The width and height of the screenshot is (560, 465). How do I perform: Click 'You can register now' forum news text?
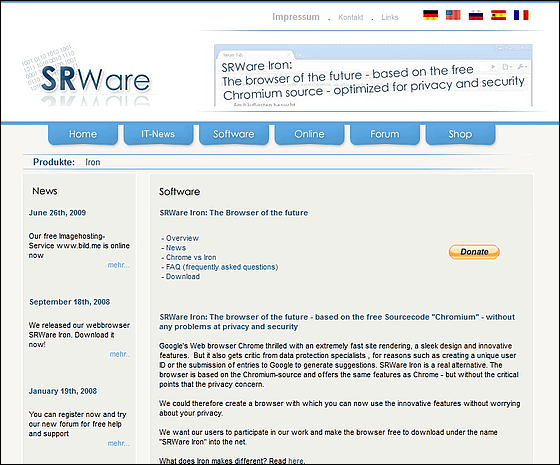coord(78,424)
